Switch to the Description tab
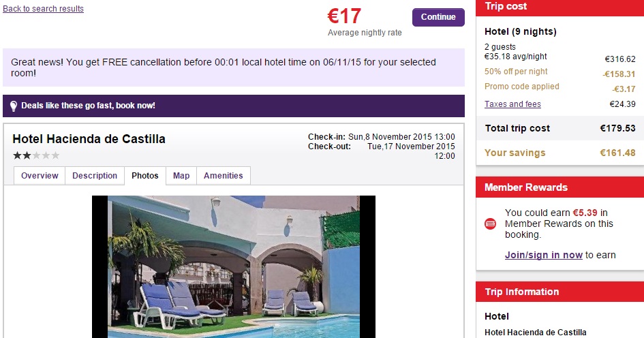 [95, 176]
